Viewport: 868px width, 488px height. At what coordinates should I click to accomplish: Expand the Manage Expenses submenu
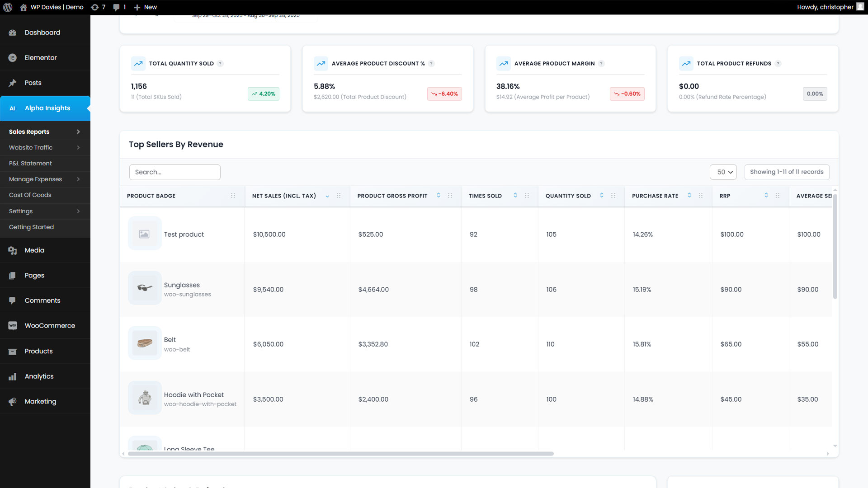click(78, 179)
